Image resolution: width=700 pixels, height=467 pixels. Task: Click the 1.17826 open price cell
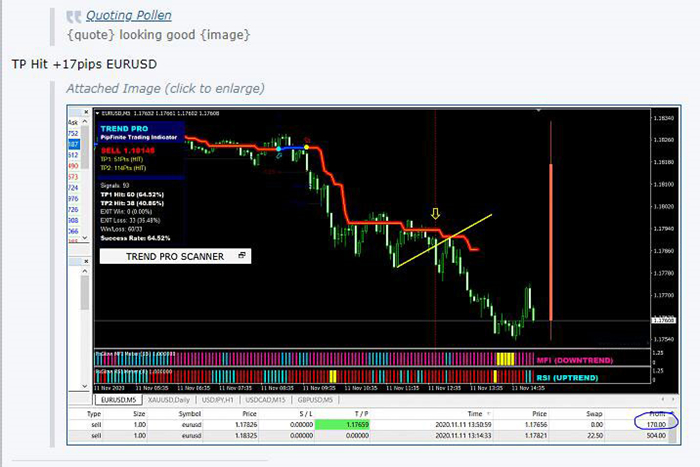(246, 425)
